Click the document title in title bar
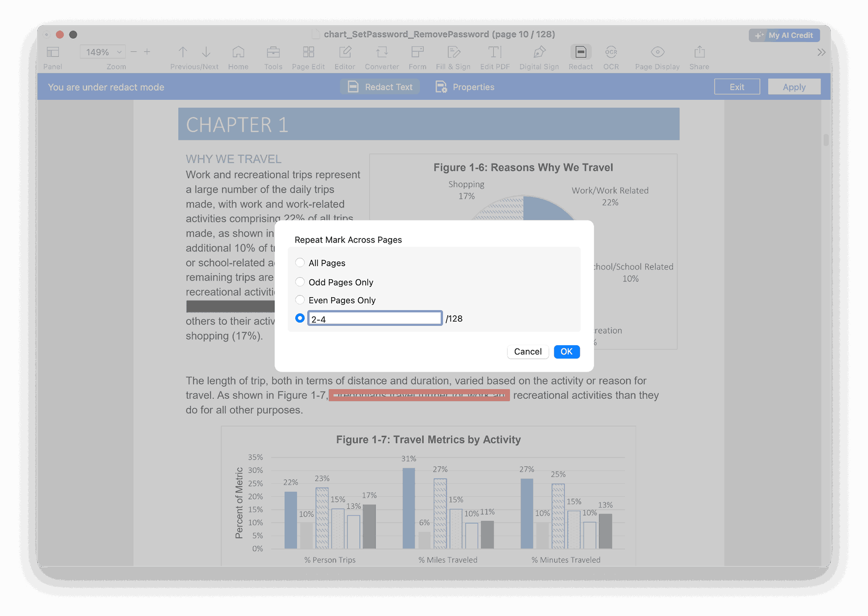 (x=439, y=34)
